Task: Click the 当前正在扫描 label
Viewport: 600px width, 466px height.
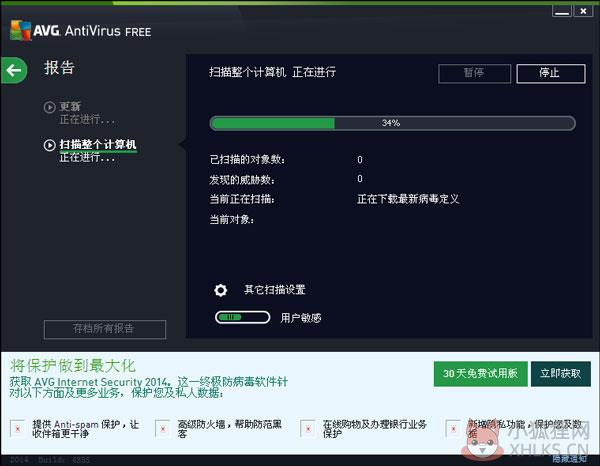Action: [242, 199]
